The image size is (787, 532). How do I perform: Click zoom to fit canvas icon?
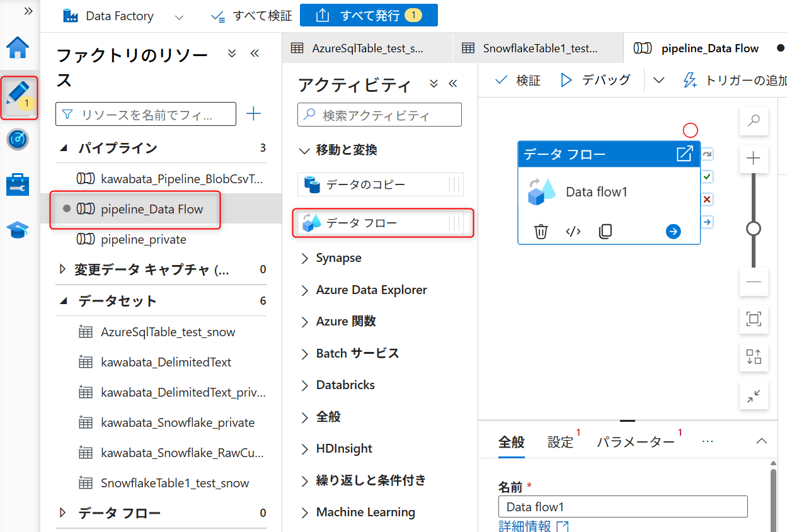[x=754, y=319]
